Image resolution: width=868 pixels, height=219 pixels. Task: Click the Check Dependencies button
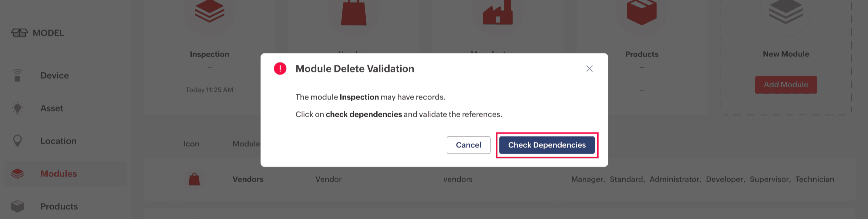pos(547,145)
